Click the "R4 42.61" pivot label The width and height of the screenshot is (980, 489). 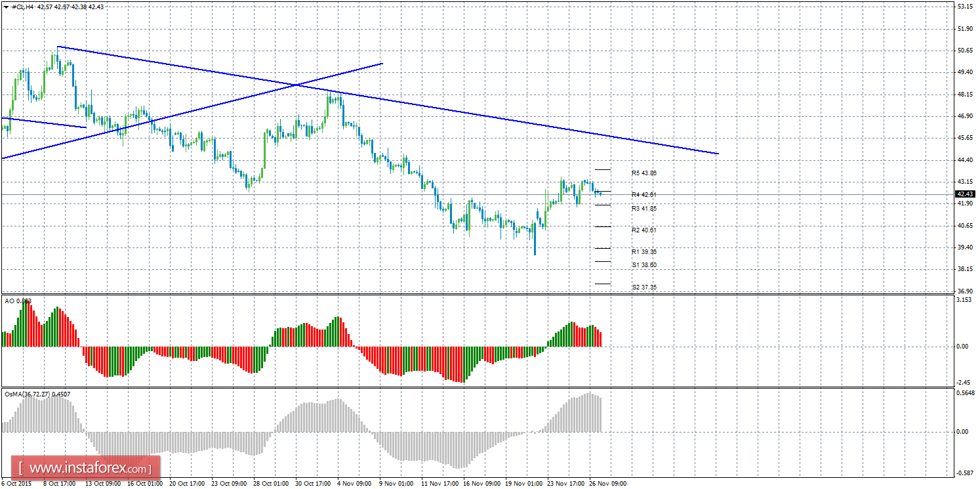(x=644, y=195)
